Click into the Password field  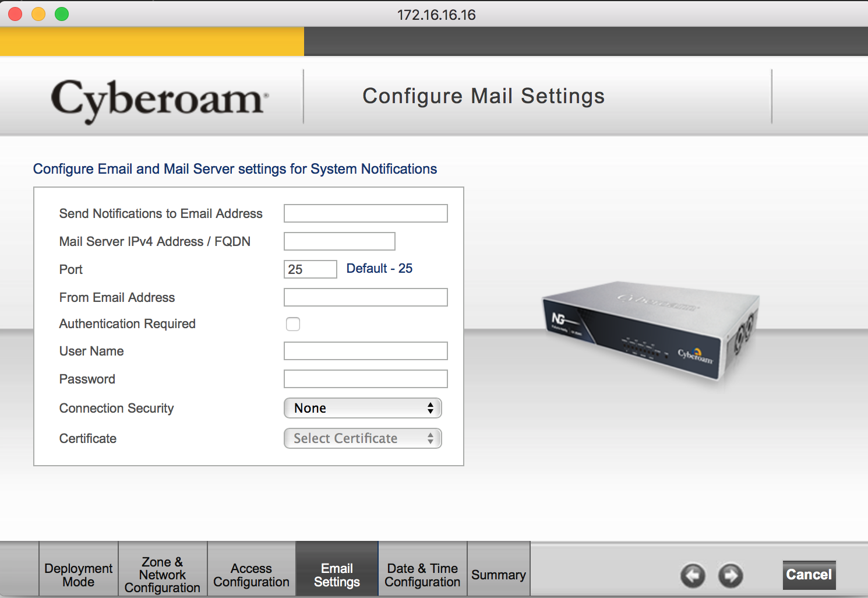pos(366,379)
